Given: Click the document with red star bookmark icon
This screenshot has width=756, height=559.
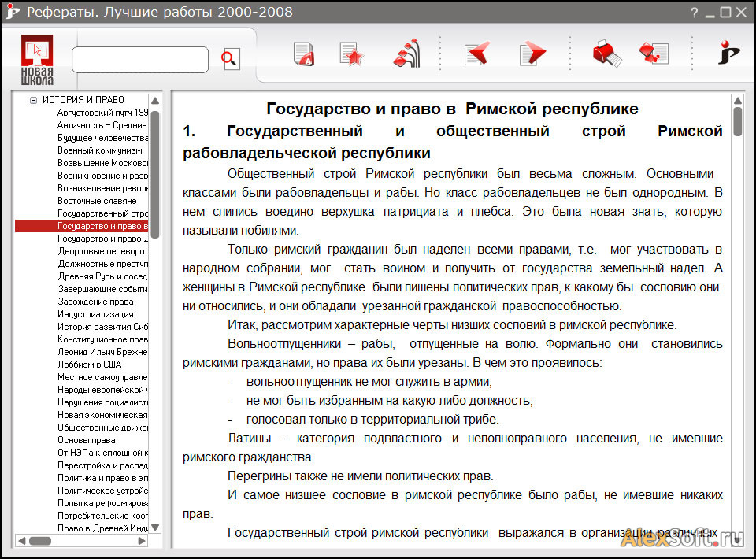Looking at the screenshot, I should pyautogui.click(x=351, y=54).
